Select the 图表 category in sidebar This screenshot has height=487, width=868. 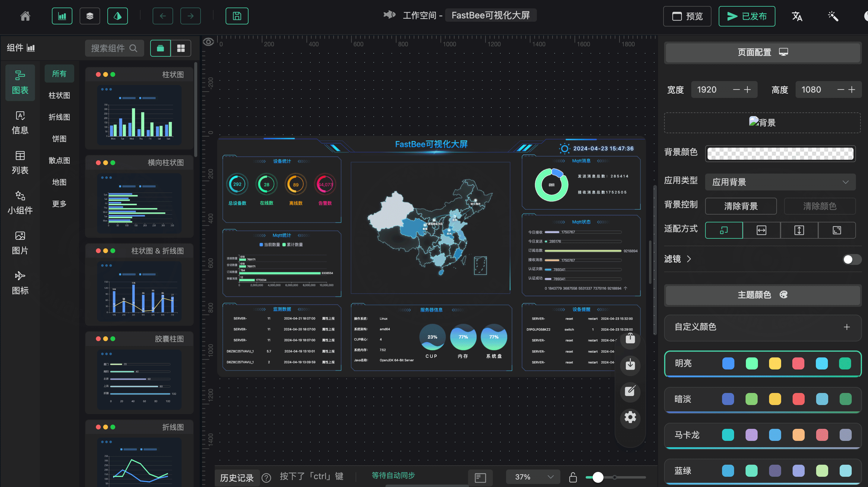point(20,83)
